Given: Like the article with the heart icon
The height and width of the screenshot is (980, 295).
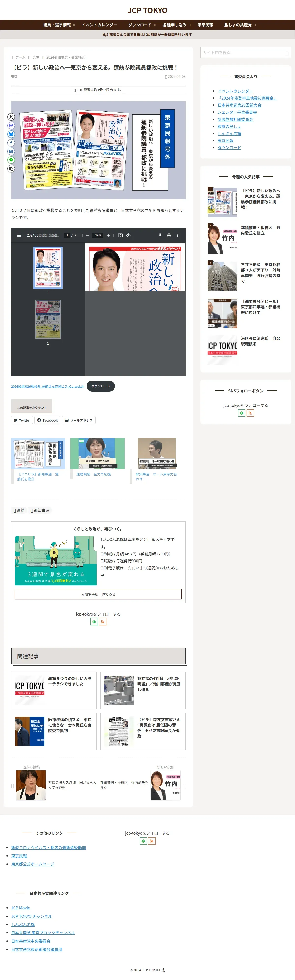Looking at the screenshot, I should tap(13, 77).
